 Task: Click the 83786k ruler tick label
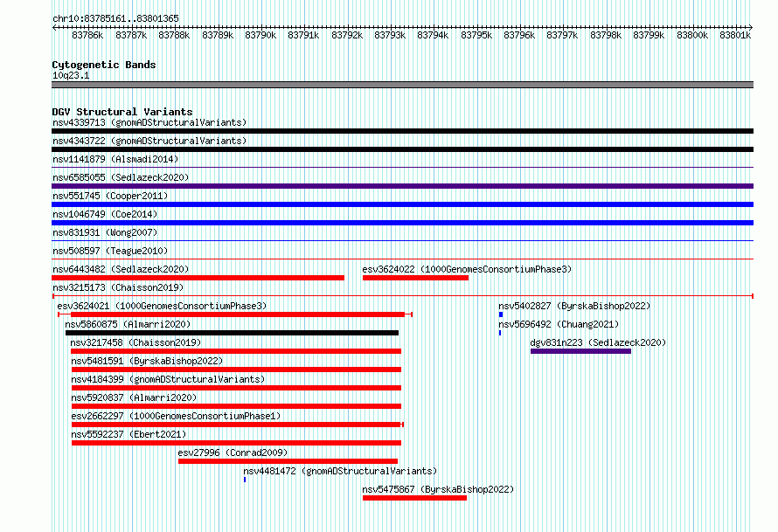click(87, 35)
